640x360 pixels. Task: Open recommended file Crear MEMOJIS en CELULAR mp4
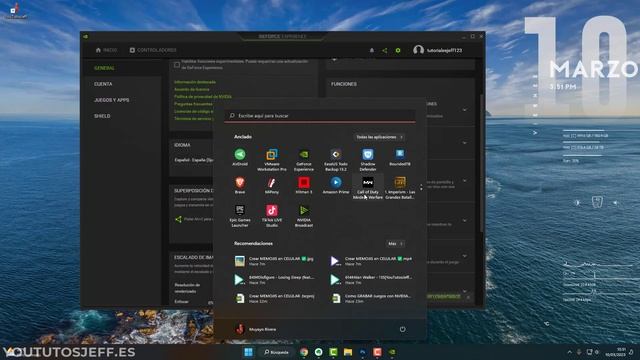pyautogui.click(x=372, y=261)
